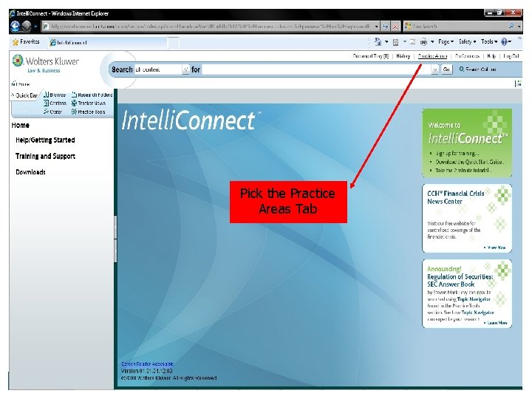Click the Log Out link
532x399 pixels.
pos(511,56)
